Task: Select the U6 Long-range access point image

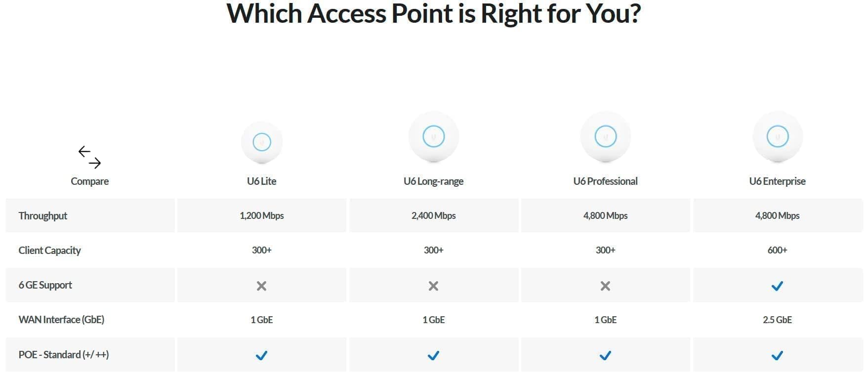Action: (x=434, y=137)
